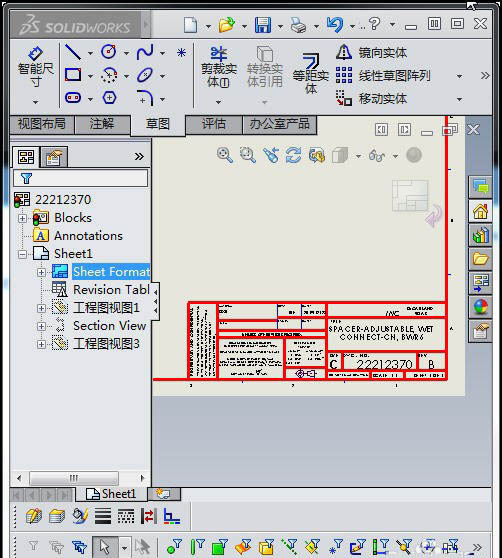This screenshot has width=502, height=558.
Task: Select the Circle sketch tool
Action: tap(109, 52)
